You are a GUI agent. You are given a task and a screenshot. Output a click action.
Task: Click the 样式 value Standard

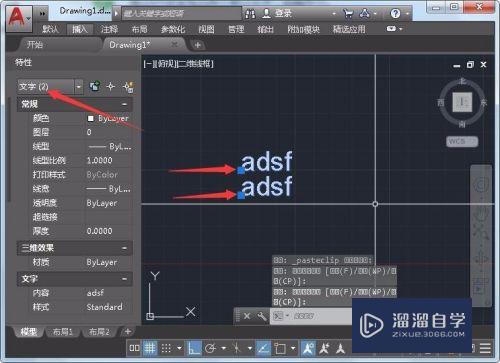[104, 307]
